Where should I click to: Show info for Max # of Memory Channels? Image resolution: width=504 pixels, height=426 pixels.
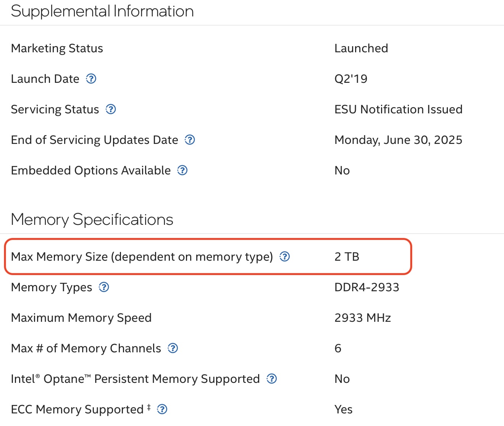click(x=173, y=349)
